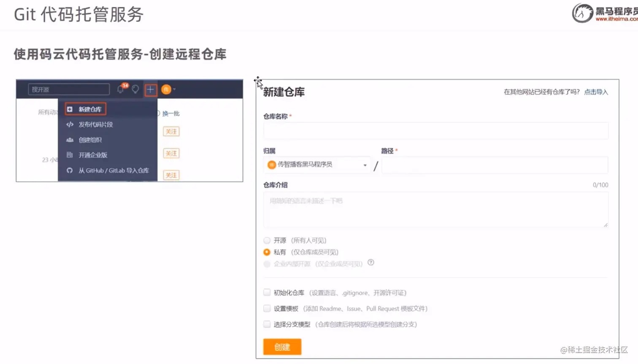
Task: Open the plus (+) menu in the toolbar
Action: point(151,89)
